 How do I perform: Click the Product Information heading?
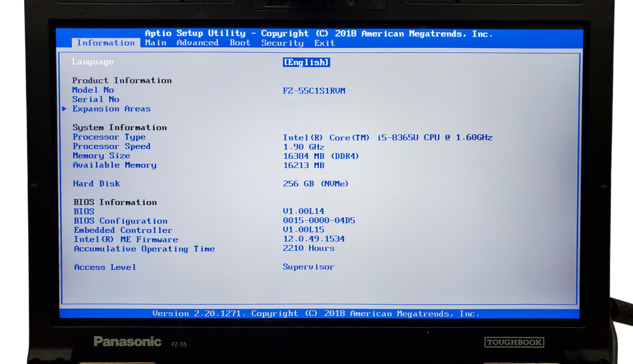(x=122, y=80)
